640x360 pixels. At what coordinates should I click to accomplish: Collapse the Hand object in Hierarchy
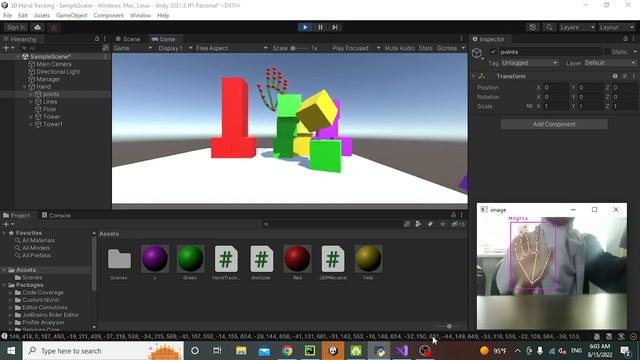click(24, 87)
